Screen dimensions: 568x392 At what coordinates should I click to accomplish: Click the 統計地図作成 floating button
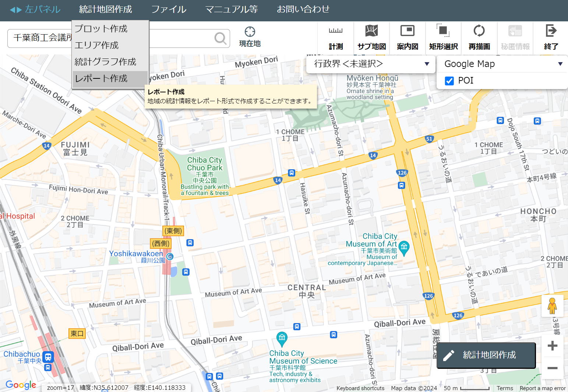486,355
